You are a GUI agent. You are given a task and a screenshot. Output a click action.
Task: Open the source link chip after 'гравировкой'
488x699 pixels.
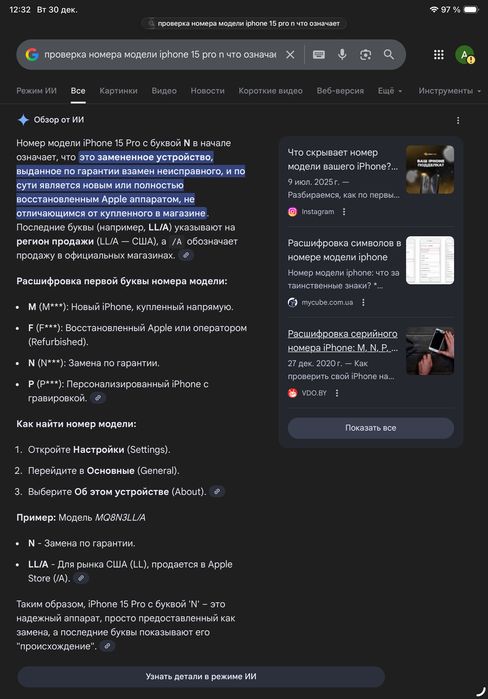(x=98, y=398)
